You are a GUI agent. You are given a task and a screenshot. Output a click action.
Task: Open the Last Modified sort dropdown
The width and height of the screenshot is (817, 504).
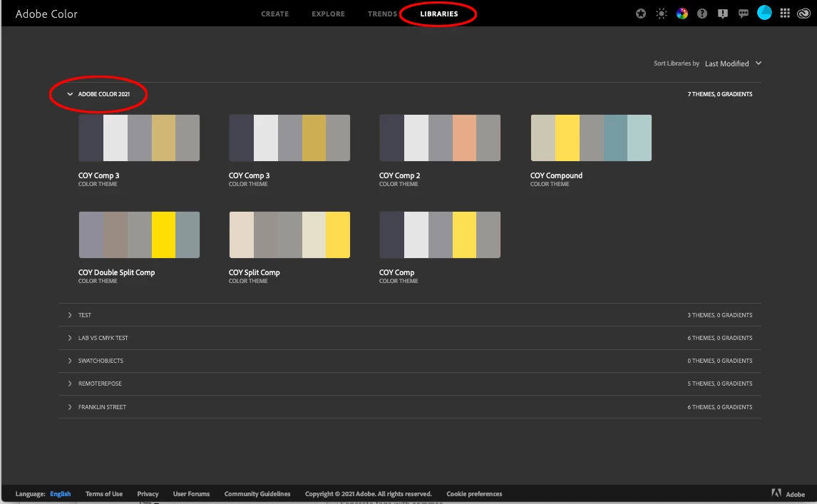click(x=733, y=63)
